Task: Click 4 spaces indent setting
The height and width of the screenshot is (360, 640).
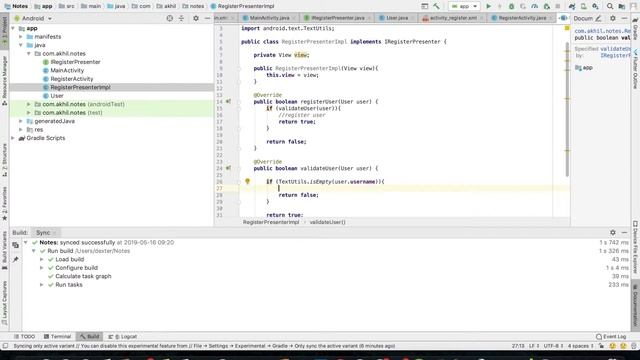Action: (x=580, y=346)
